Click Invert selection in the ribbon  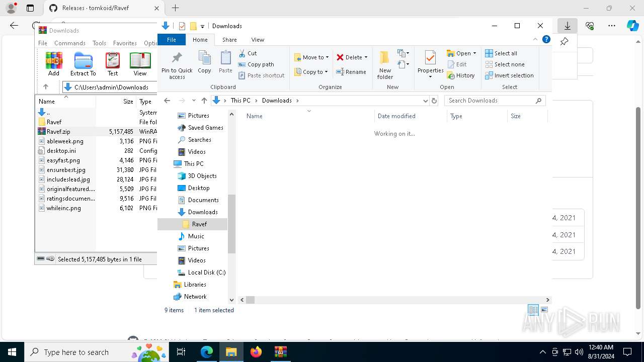pyautogui.click(x=509, y=75)
